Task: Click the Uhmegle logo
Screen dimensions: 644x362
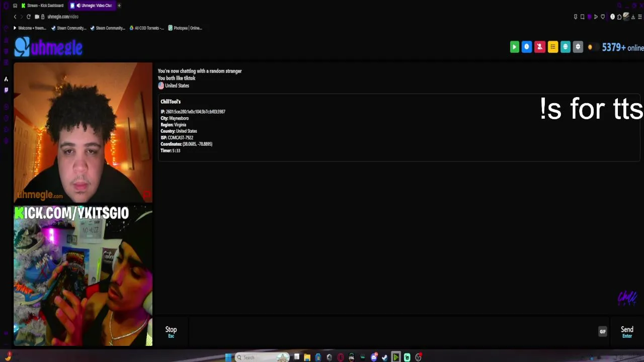Action: (48, 47)
